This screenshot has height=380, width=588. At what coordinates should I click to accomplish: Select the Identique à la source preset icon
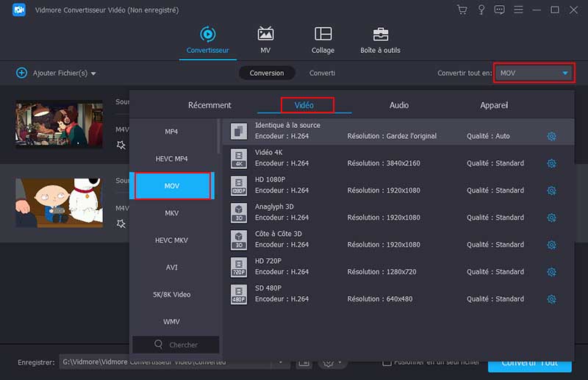[239, 132]
